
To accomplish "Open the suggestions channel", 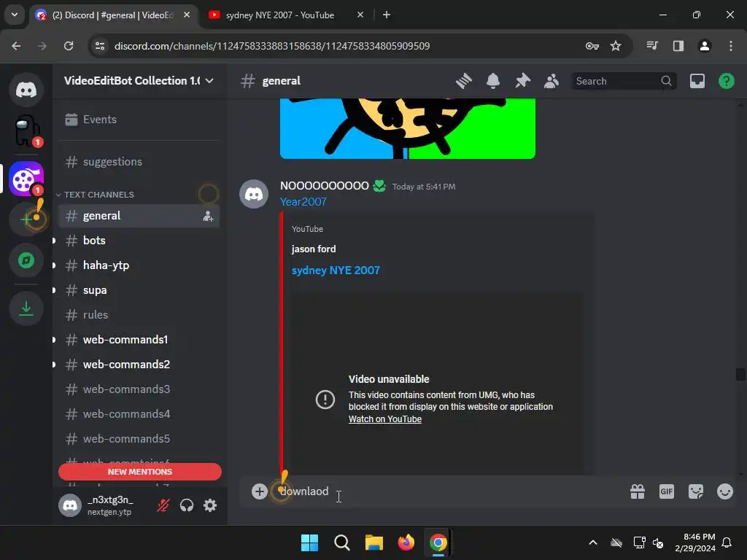I will [139, 162].
